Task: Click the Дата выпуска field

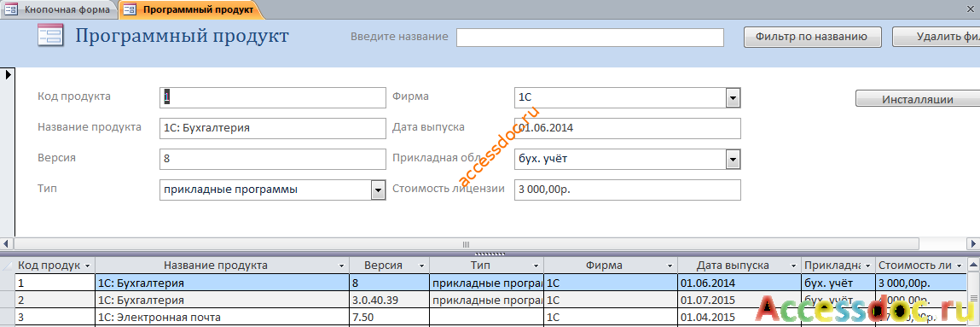Action: 628,128
